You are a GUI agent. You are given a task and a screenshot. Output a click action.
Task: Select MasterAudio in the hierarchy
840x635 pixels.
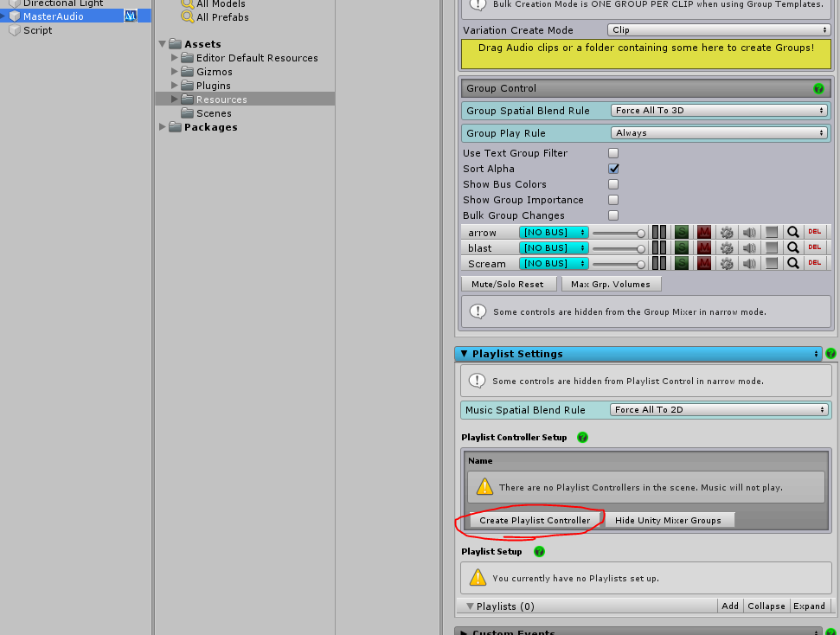pyautogui.click(x=54, y=16)
